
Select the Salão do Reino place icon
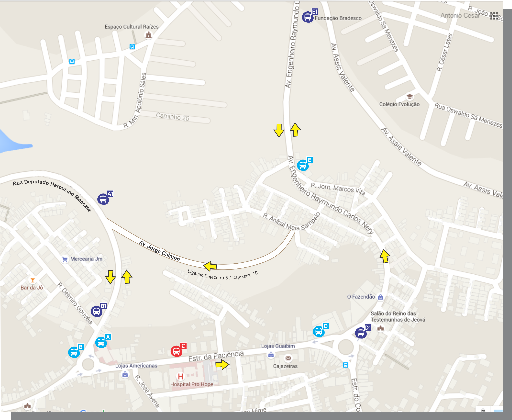(x=380, y=328)
